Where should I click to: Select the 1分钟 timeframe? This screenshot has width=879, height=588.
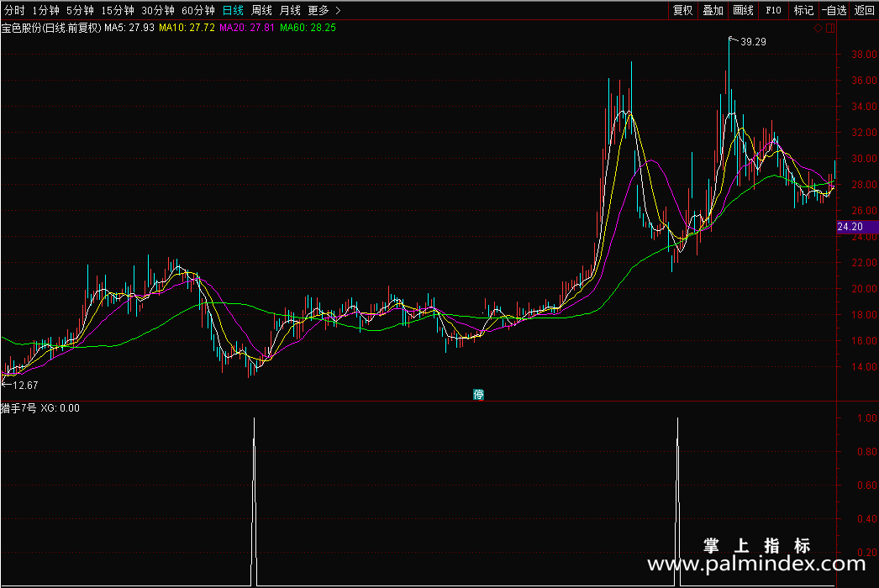(x=46, y=10)
